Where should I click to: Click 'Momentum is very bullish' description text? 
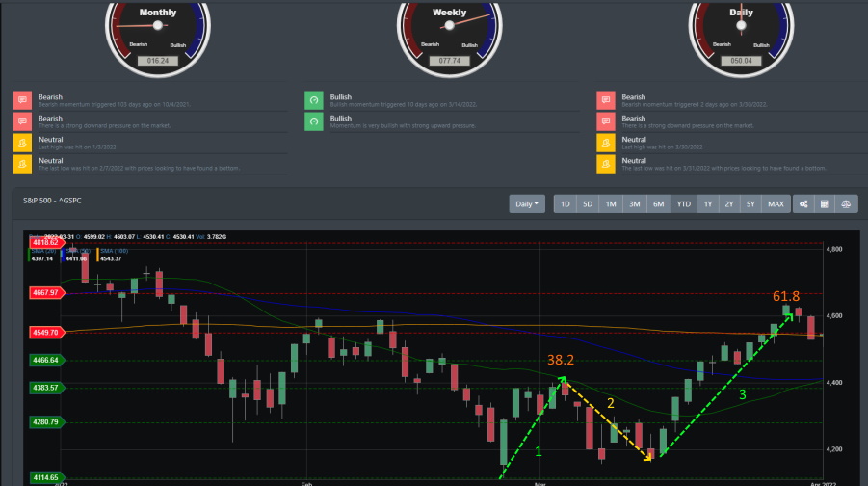[403, 125]
